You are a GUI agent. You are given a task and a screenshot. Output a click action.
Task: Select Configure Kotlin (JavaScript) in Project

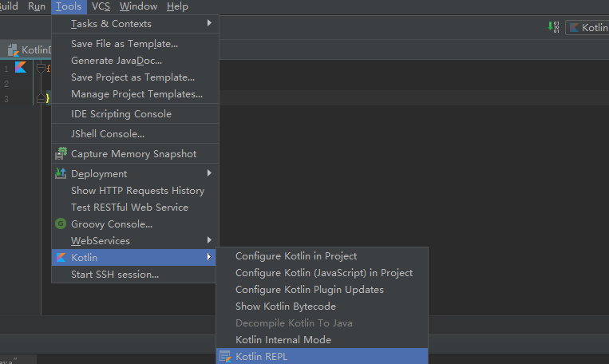(322, 273)
